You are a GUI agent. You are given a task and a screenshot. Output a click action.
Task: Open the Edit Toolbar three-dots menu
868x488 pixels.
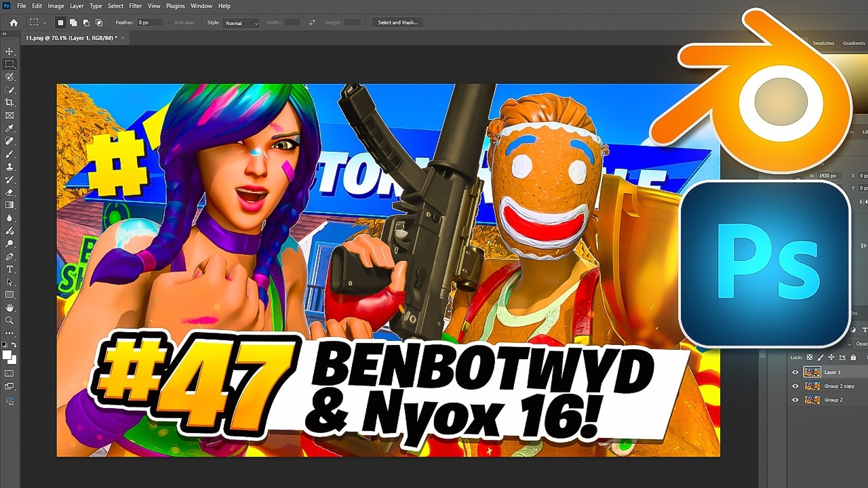point(9,333)
